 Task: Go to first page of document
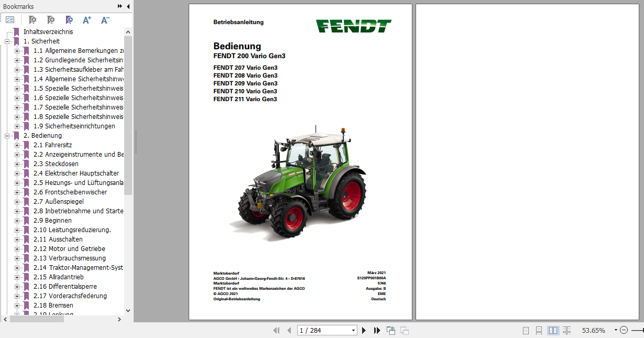(276, 330)
